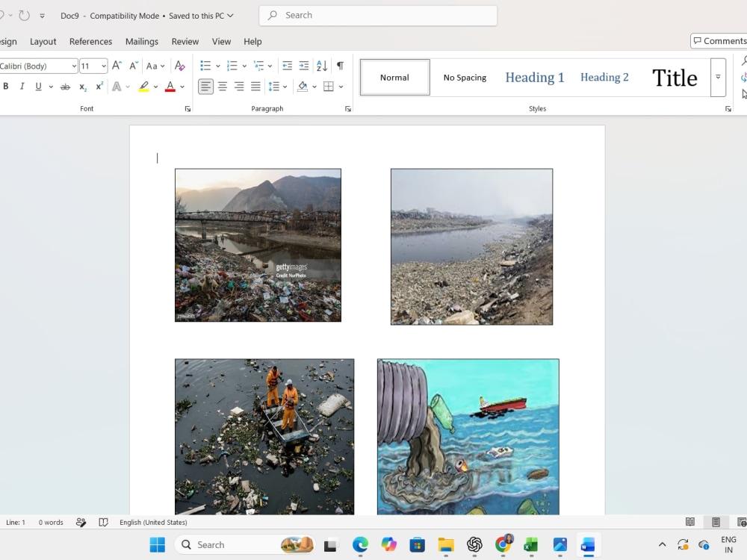The width and height of the screenshot is (747, 560).
Task: Expand Borders dropdown arrow
Action: pos(341,87)
